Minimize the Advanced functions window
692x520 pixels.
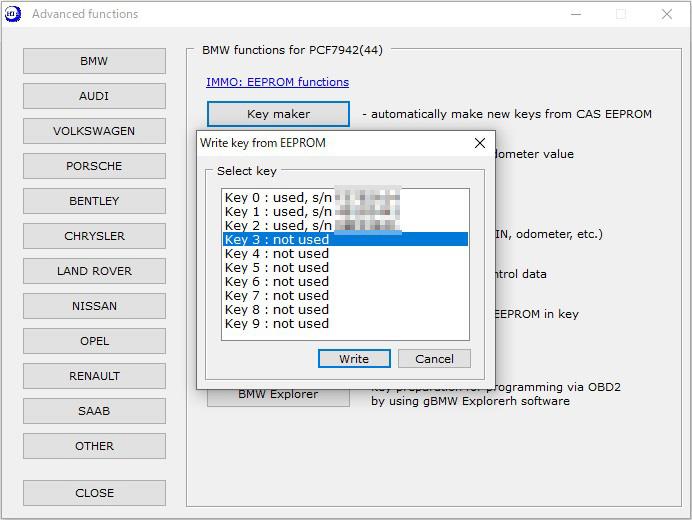[x=575, y=14]
